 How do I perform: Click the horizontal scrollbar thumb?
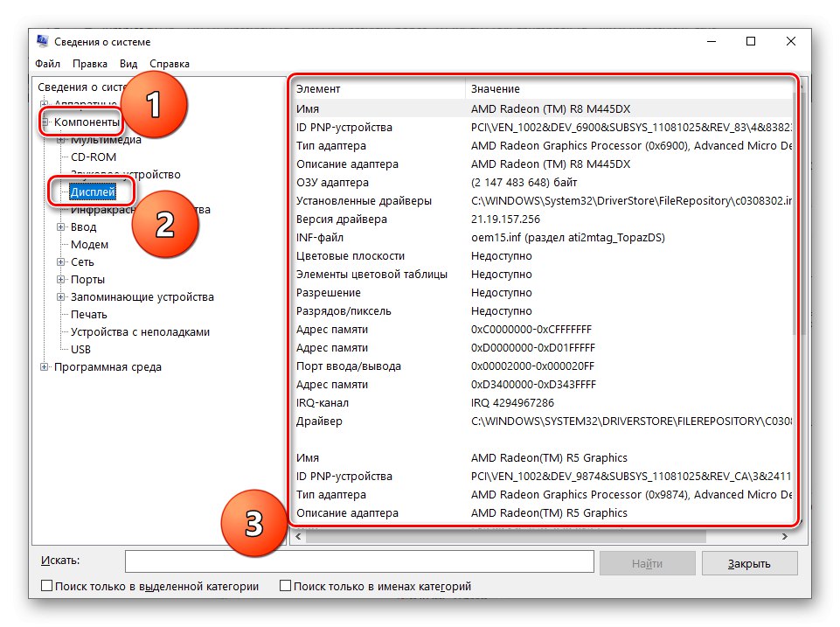[506, 536]
